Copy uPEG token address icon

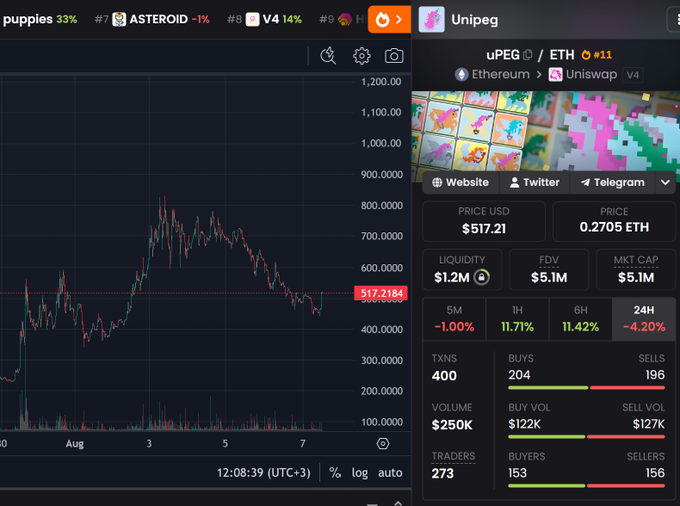click(528, 55)
